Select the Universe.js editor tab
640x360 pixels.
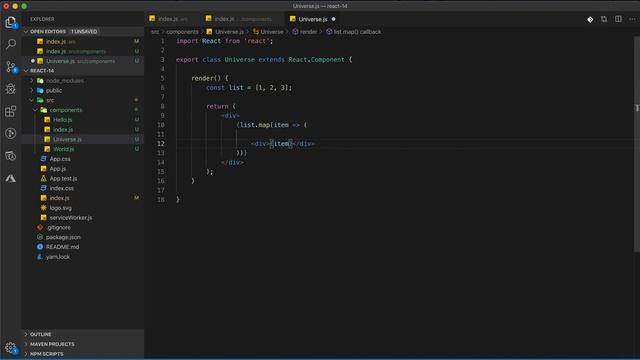(x=313, y=19)
